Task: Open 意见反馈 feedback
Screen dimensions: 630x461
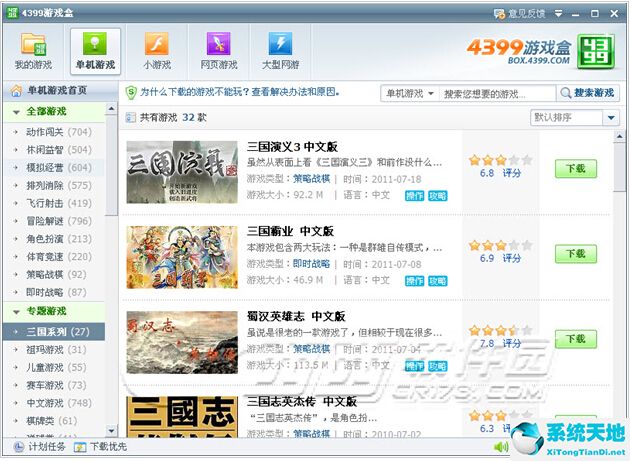Action: (520, 14)
